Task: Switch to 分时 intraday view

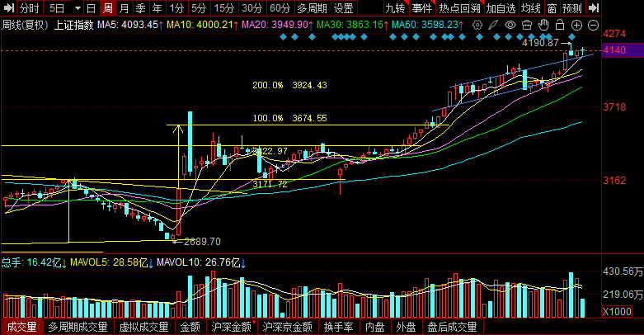Action: pyautogui.click(x=30, y=8)
